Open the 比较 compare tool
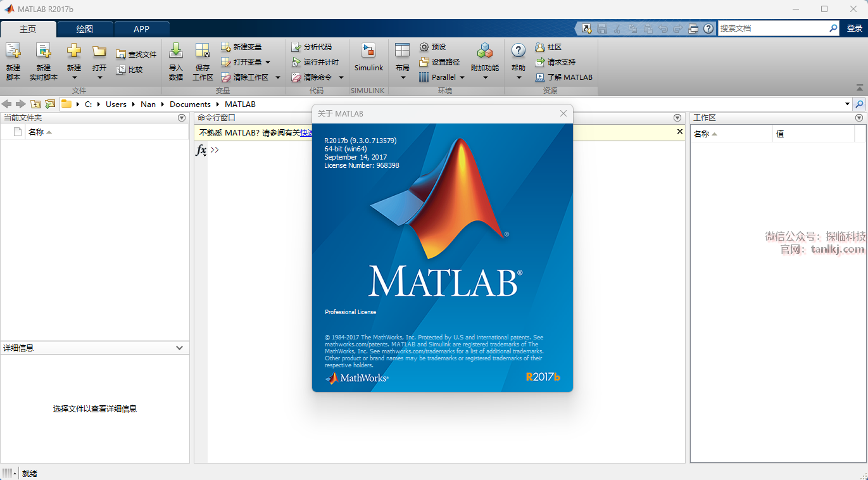This screenshot has height=480, width=868. click(x=129, y=70)
